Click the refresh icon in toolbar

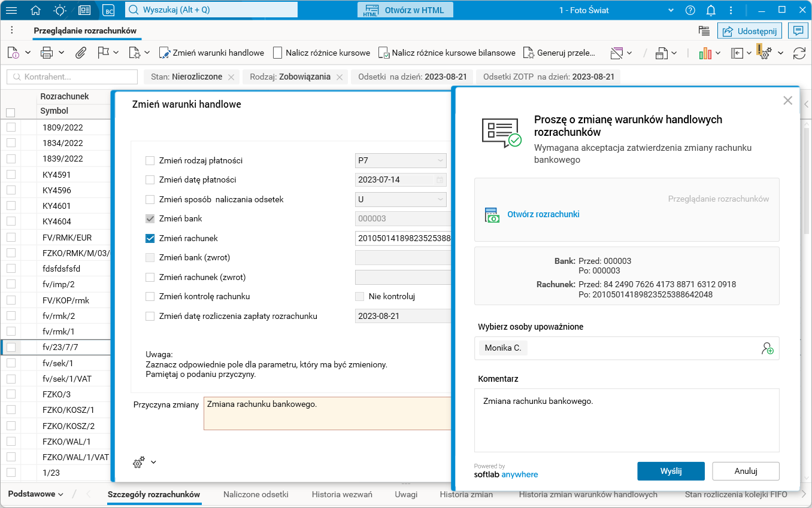click(799, 53)
